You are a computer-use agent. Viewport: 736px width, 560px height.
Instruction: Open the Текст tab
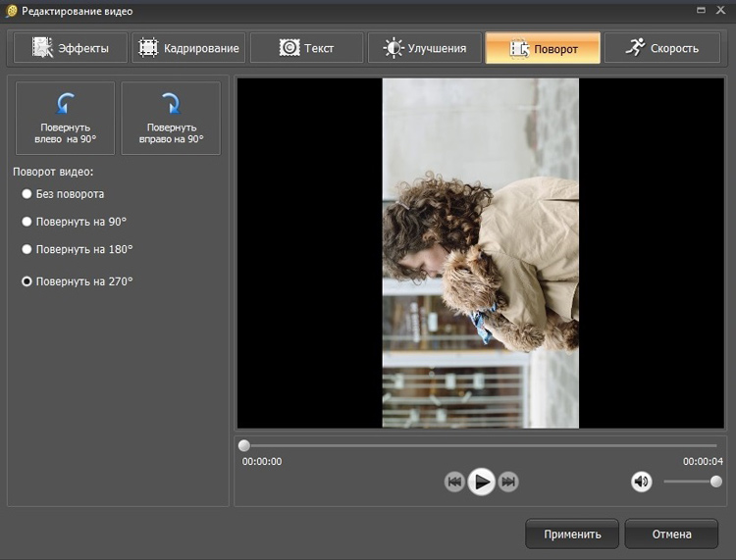(x=306, y=48)
